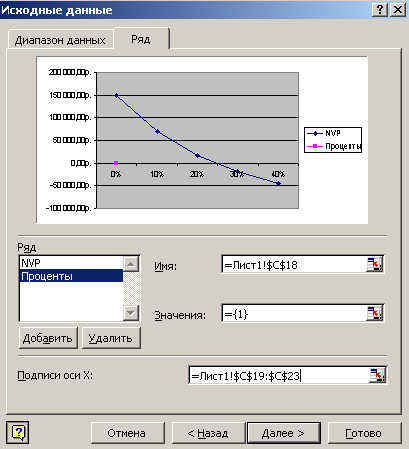Click NVP entry in chart legend
Image resolution: width=409 pixels, height=449 pixels.
click(x=324, y=133)
